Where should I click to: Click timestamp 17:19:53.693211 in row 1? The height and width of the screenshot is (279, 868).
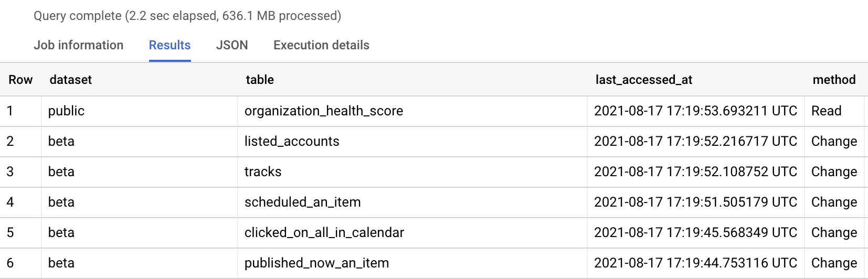coord(695,111)
